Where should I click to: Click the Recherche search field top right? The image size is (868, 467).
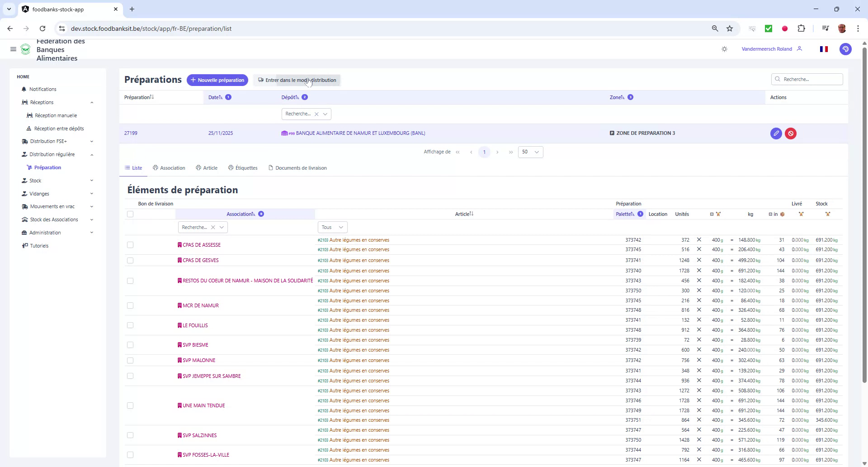pyautogui.click(x=807, y=79)
